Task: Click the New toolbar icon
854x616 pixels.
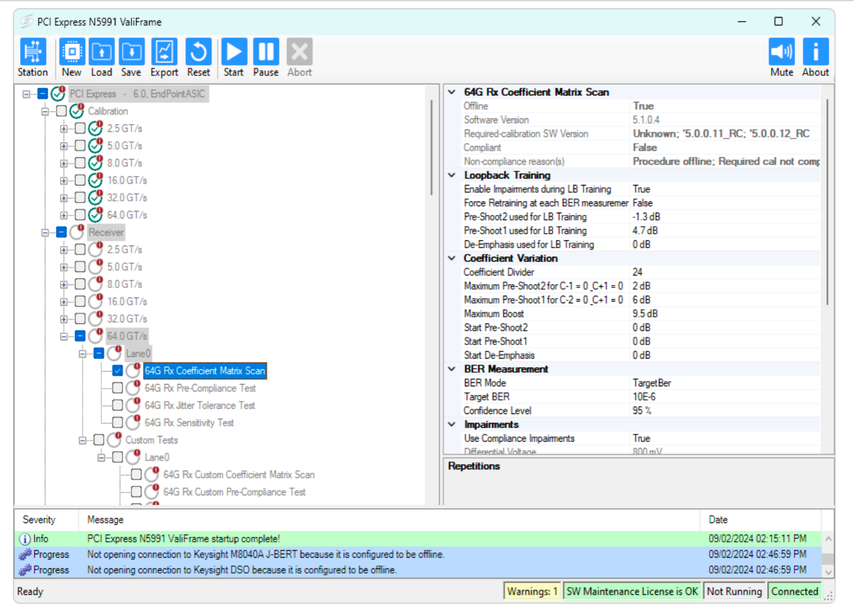Action: click(x=72, y=52)
